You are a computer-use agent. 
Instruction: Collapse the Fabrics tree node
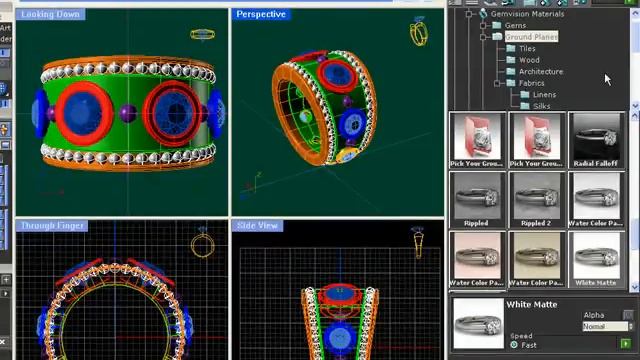point(497,83)
